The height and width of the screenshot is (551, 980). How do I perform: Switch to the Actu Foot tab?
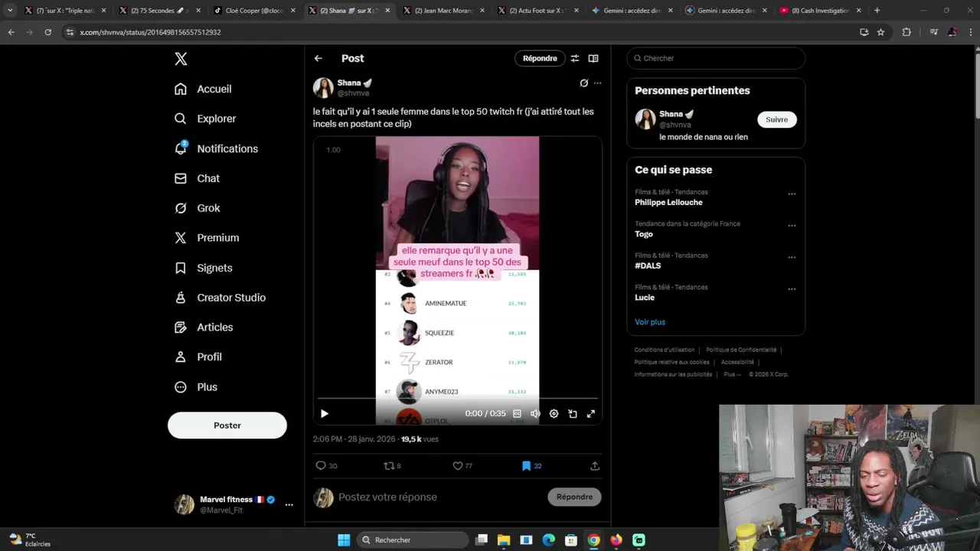[537, 11]
